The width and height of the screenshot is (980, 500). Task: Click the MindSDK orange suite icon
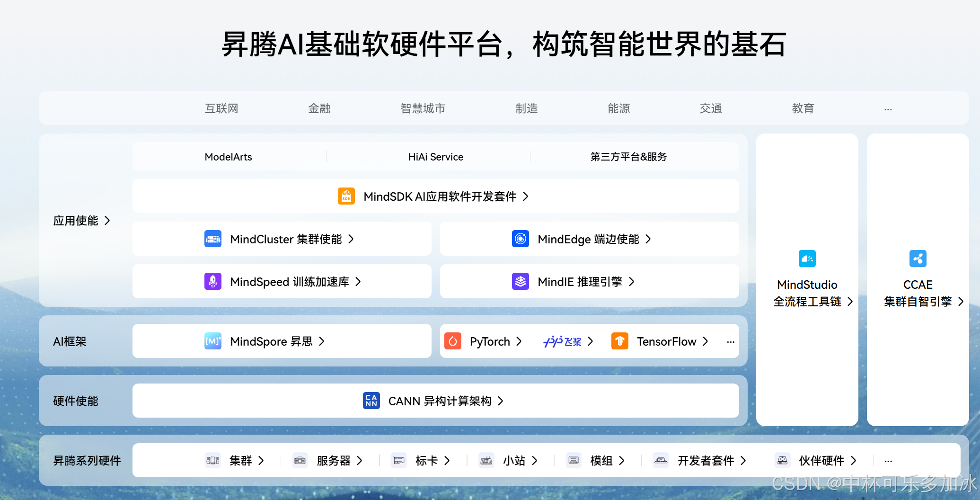pos(346,196)
